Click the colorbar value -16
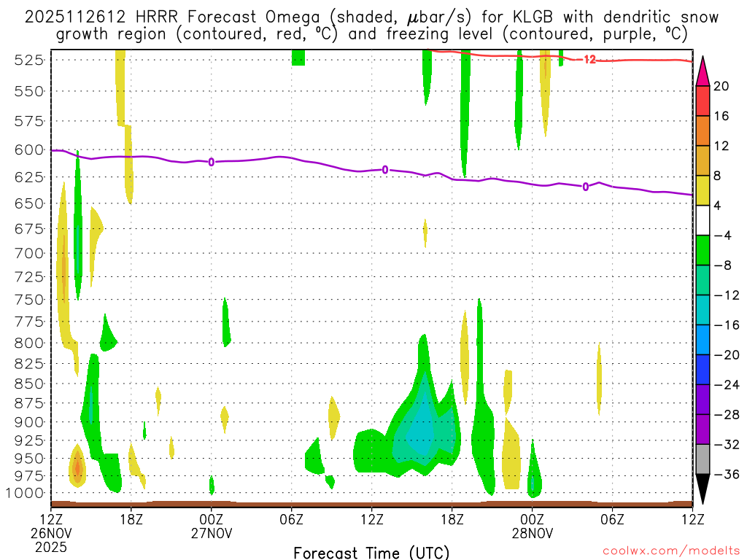This screenshot has width=747, height=560. tap(727, 325)
